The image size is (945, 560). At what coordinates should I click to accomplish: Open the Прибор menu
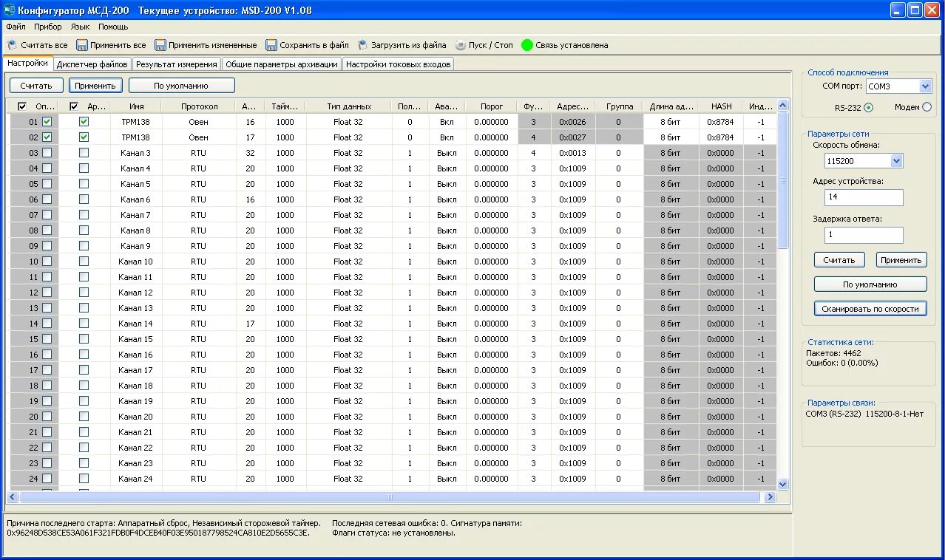pyautogui.click(x=48, y=27)
